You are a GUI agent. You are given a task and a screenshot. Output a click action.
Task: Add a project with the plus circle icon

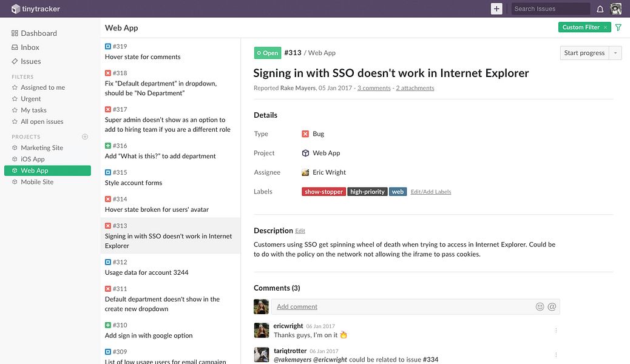85,136
